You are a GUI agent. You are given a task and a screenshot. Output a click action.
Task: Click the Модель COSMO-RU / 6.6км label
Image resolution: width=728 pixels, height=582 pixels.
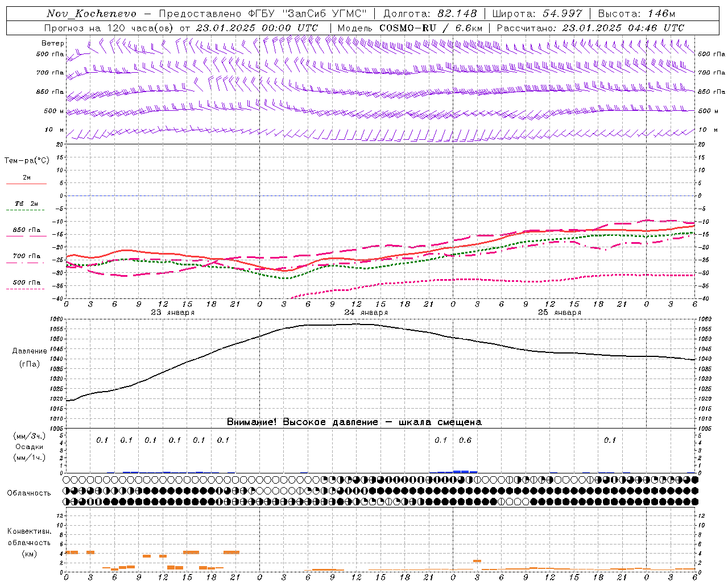tap(410, 28)
